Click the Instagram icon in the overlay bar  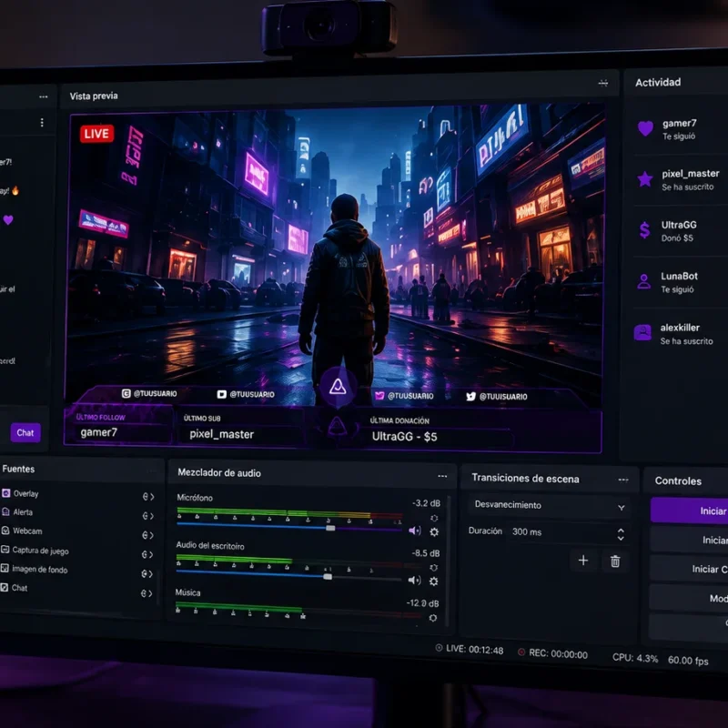(x=126, y=393)
